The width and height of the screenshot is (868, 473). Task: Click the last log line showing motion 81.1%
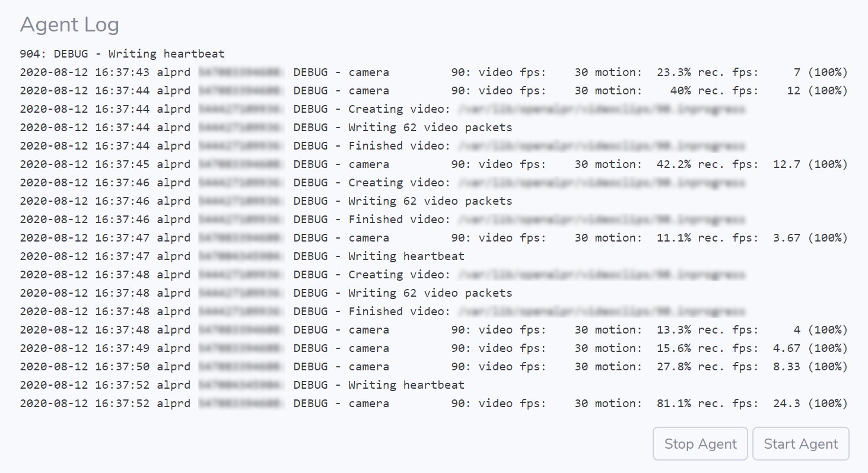433,404
